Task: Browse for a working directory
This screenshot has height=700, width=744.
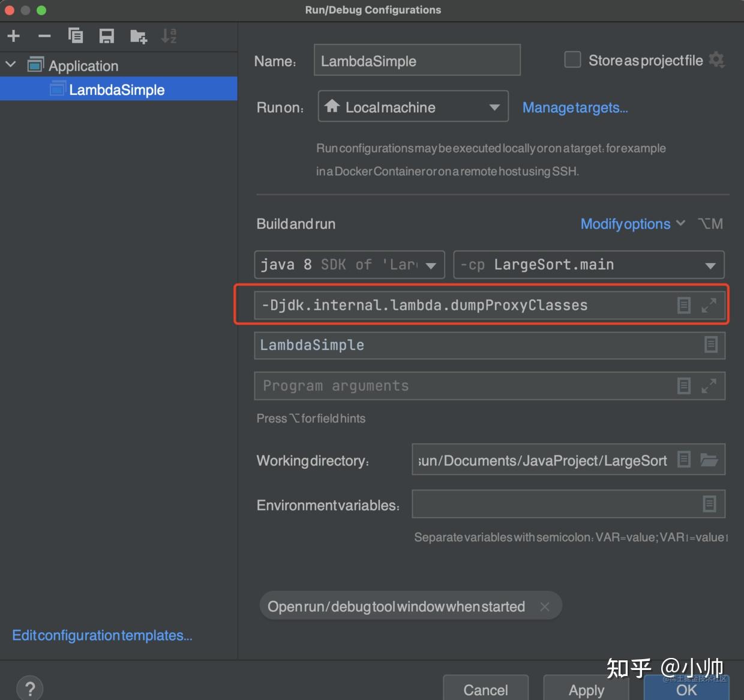Action: pyautogui.click(x=710, y=459)
